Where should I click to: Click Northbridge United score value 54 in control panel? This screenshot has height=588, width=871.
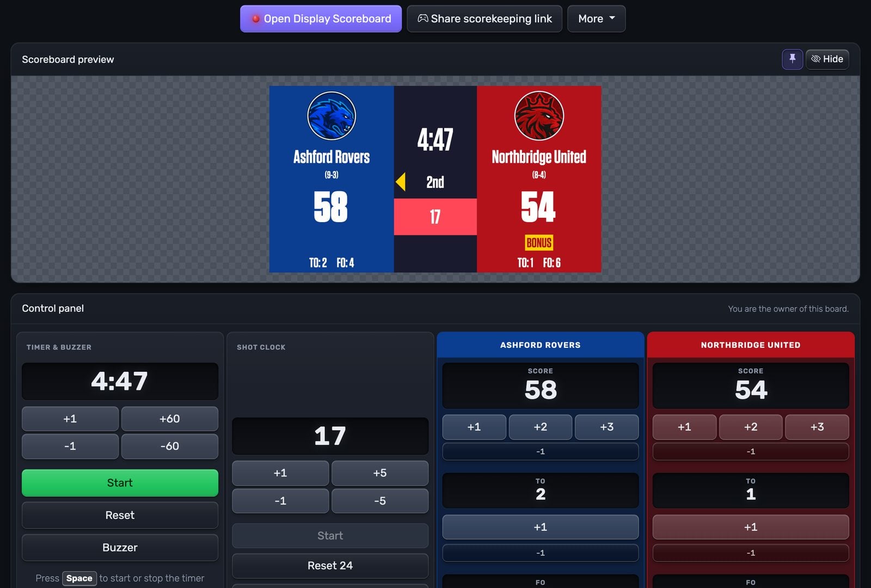pos(751,390)
